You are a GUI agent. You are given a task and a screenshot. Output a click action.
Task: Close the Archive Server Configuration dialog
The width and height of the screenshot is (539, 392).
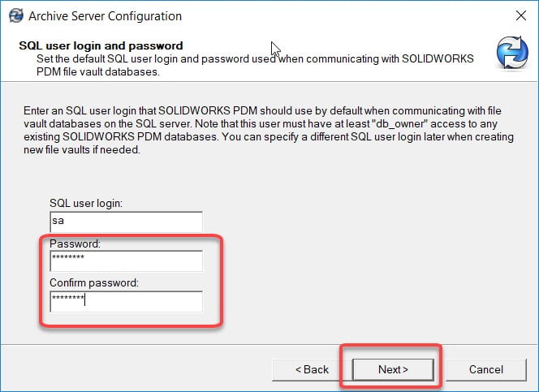tap(521, 15)
